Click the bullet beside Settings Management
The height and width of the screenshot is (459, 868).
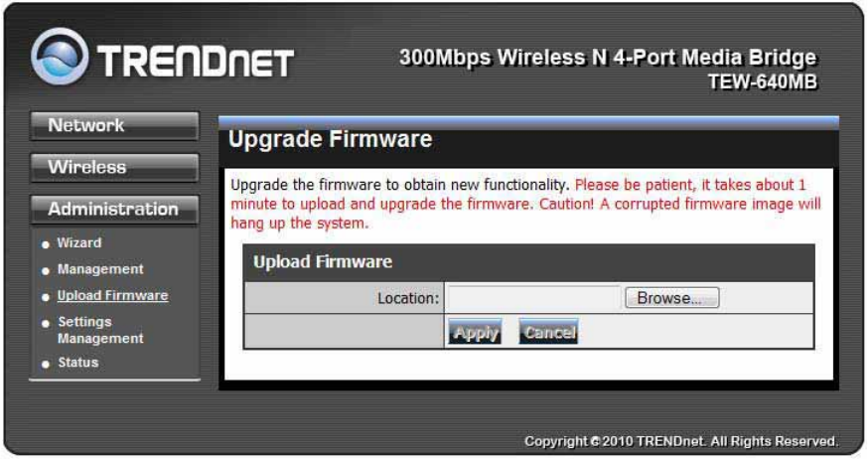point(46,323)
